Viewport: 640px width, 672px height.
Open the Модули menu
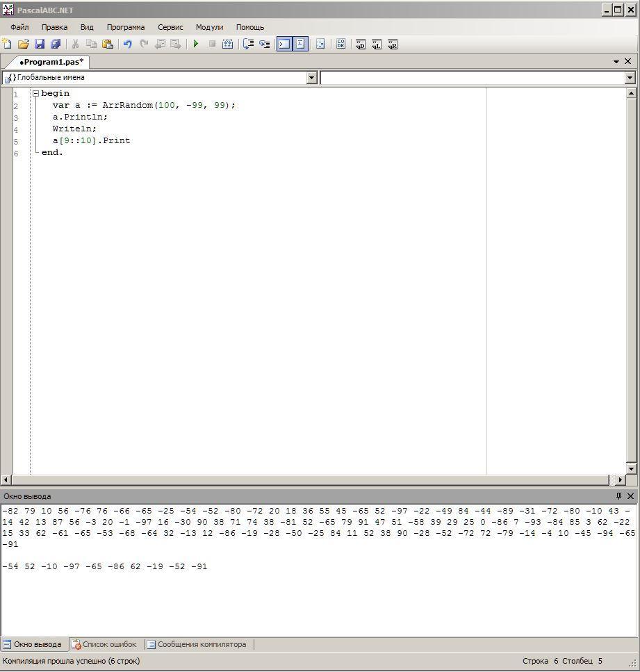(209, 27)
